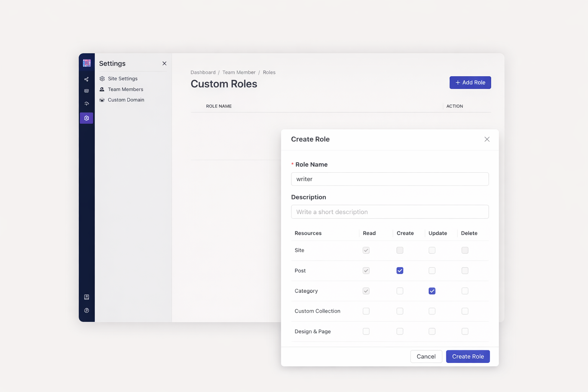Click the Create Role submit button
Image resolution: width=588 pixels, height=392 pixels.
[x=467, y=356]
